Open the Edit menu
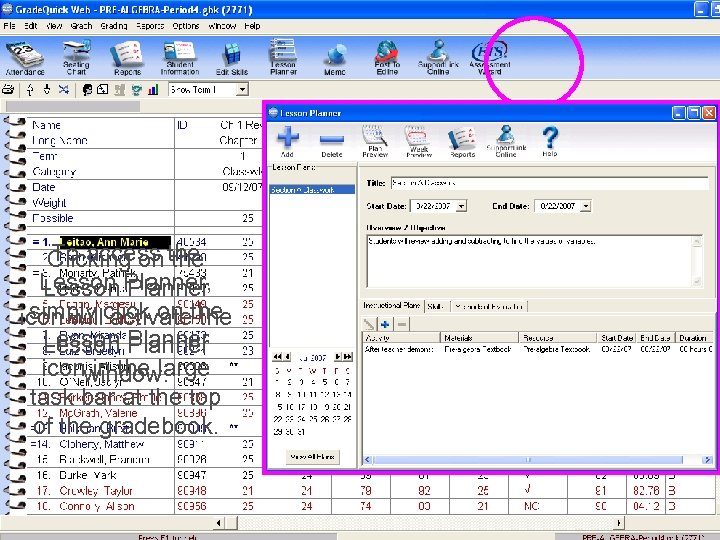 tap(31, 26)
